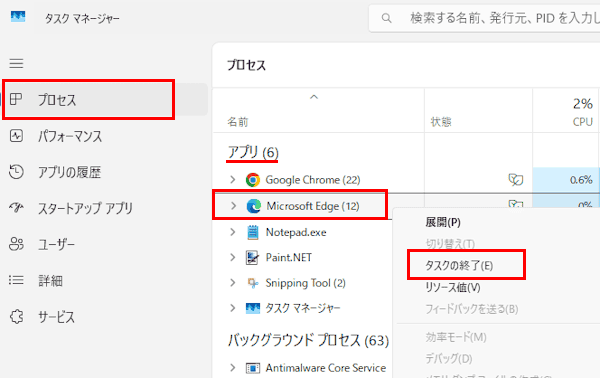The height and width of the screenshot is (378, 600).
Task: Sort by the CPU column header
Action: [x=582, y=122]
